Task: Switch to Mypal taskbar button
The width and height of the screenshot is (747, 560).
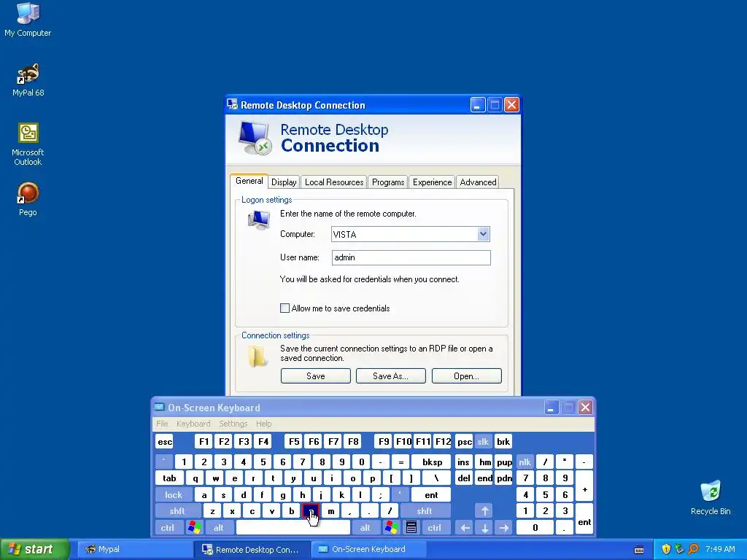Action: pyautogui.click(x=133, y=549)
